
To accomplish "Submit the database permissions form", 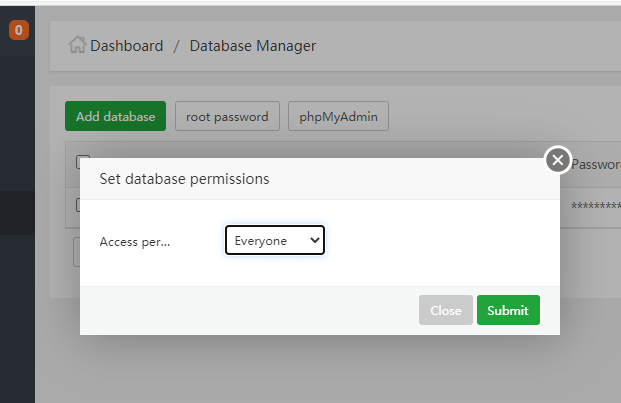I will pos(508,310).
